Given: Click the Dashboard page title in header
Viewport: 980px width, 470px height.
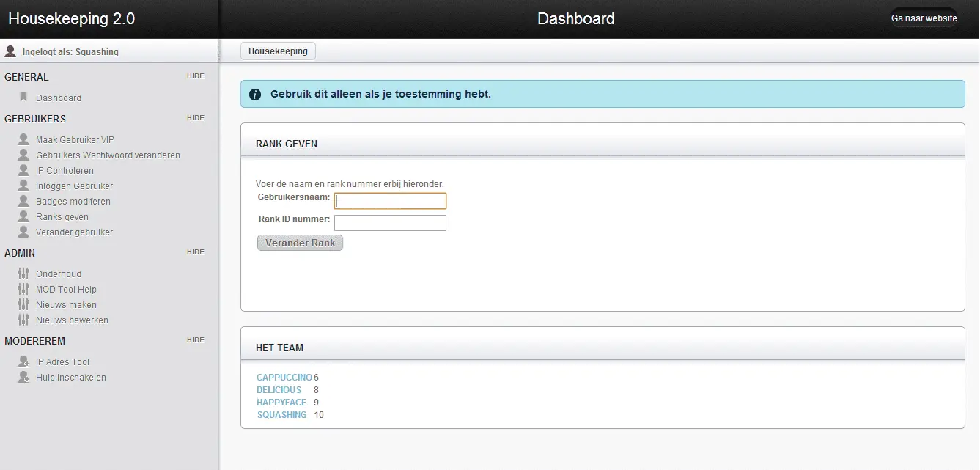Looking at the screenshot, I should (x=576, y=19).
